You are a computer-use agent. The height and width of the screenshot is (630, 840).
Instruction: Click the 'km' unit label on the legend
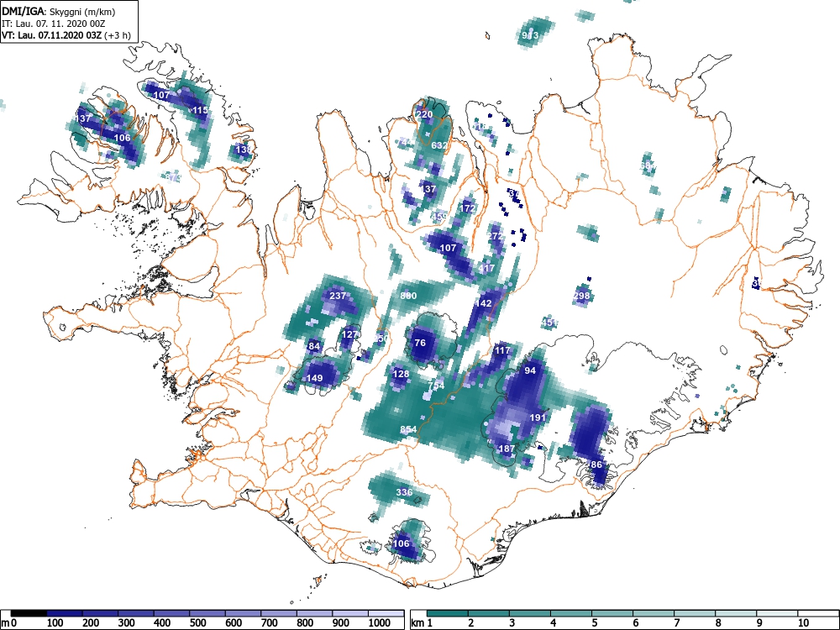pos(417,623)
